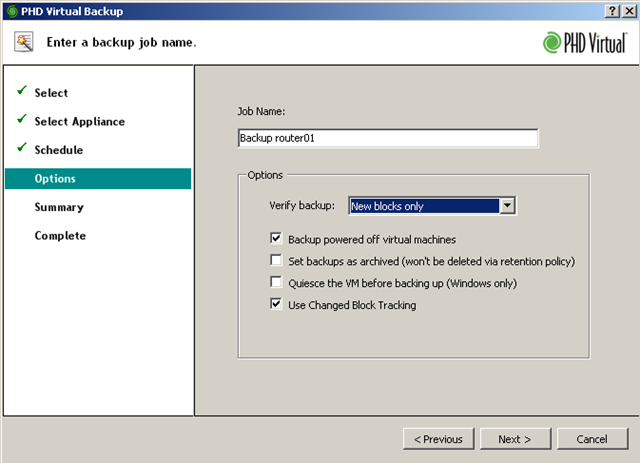Click the green checkmark beside Schedule

pyautogui.click(x=21, y=149)
